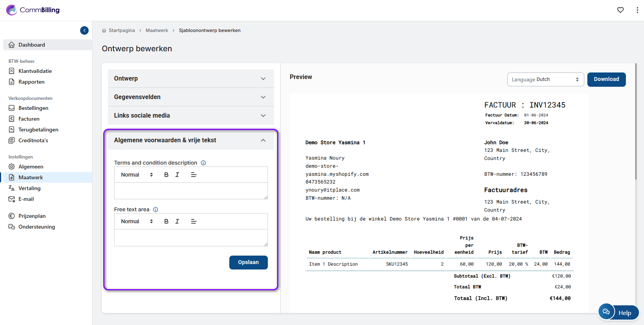
Task: Click text align in Free text editor
Action: click(193, 221)
